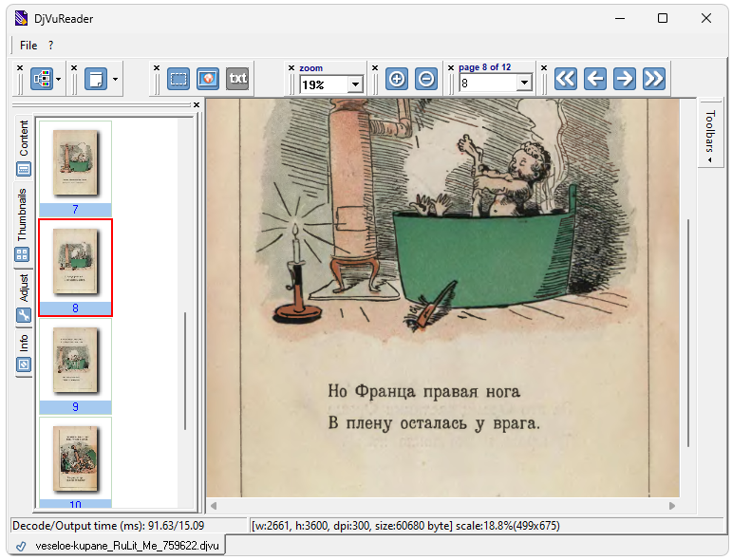The image size is (732, 560).
Task: Click the txt text extraction button
Action: [x=237, y=79]
